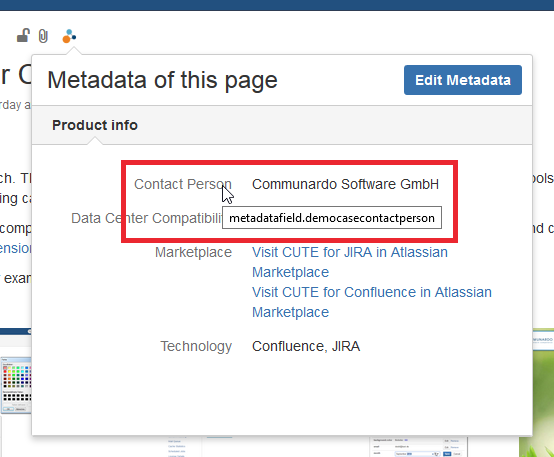Image resolution: width=554 pixels, height=457 pixels.
Task: Open the color palette screenshot thumbnail
Action: 16,385
